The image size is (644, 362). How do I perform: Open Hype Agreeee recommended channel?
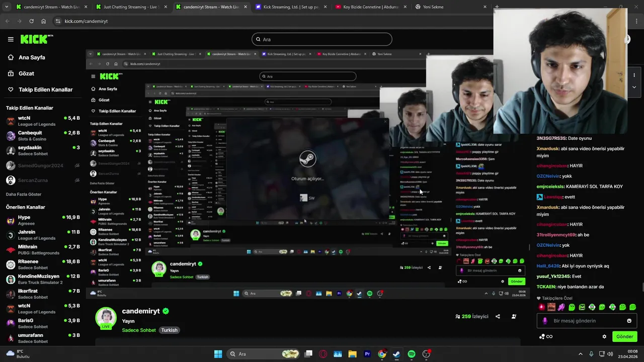coord(43,220)
